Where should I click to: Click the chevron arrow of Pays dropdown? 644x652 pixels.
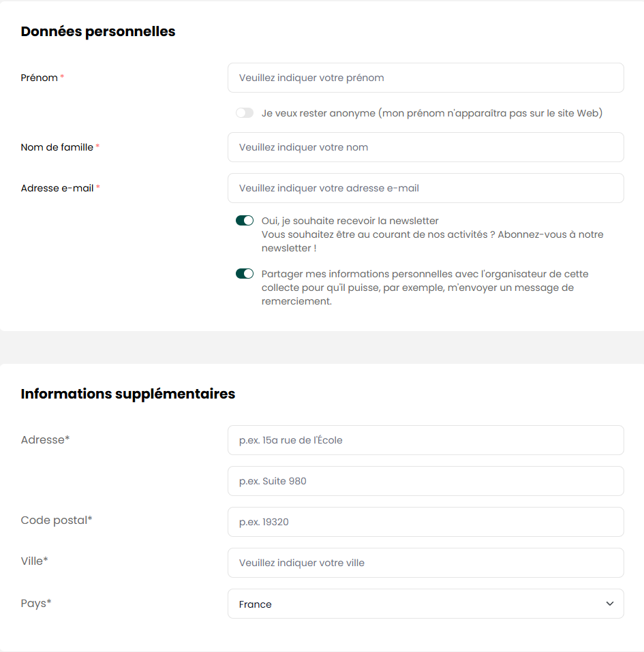pyautogui.click(x=609, y=604)
